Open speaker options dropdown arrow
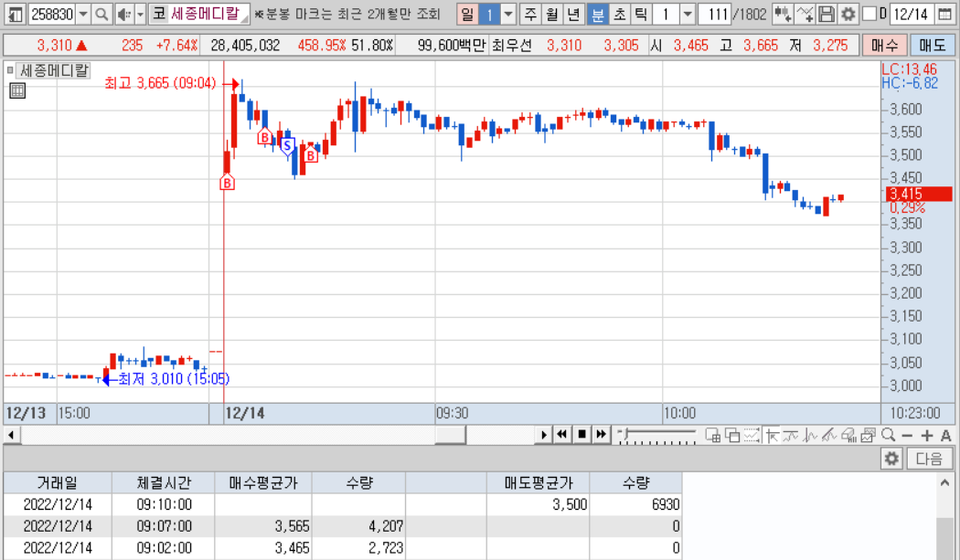 tap(140, 14)
